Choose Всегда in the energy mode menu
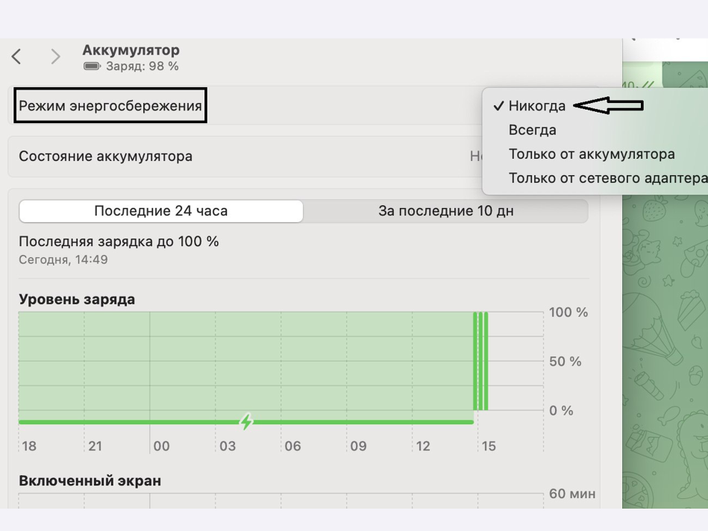708x531 pixels. (x=532, y=130)
